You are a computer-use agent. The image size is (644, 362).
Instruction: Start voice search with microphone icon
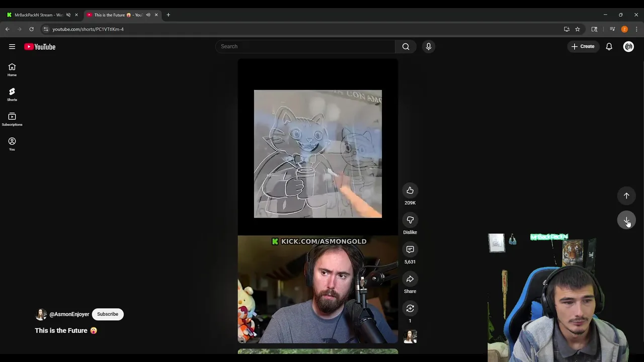point(429,46)
